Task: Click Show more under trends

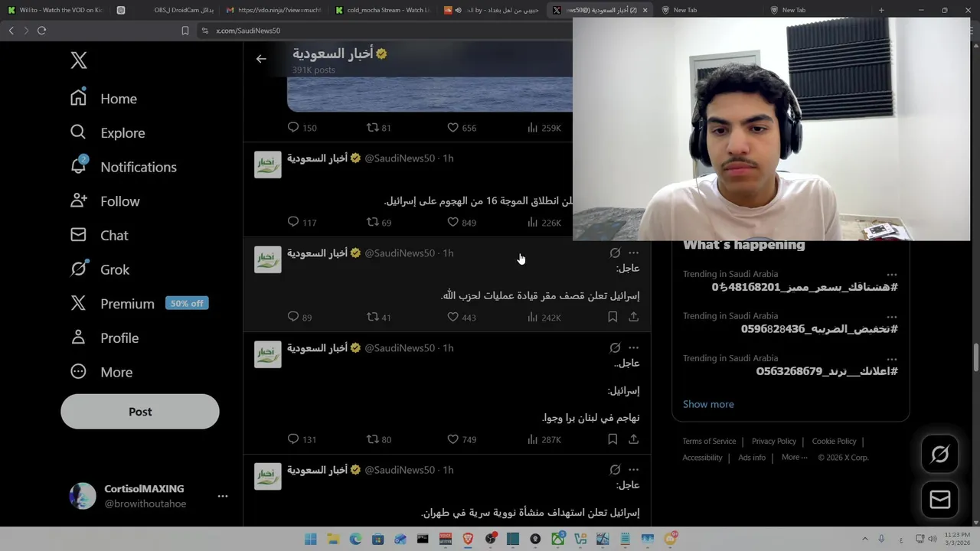Action: coord(708,404)
